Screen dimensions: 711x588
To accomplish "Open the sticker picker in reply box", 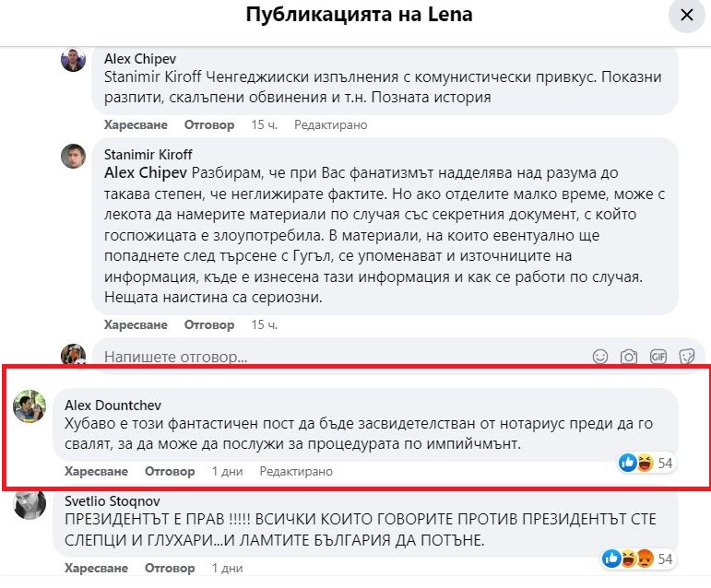I will pos(686,357).
